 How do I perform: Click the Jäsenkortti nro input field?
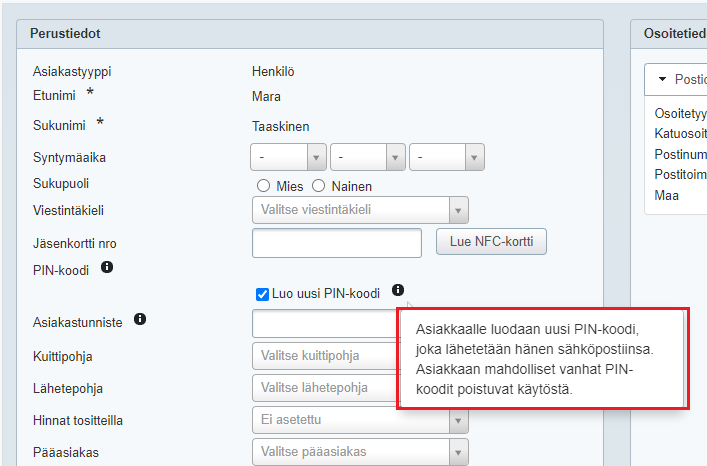pyautogui.click(x=337, y=243)
